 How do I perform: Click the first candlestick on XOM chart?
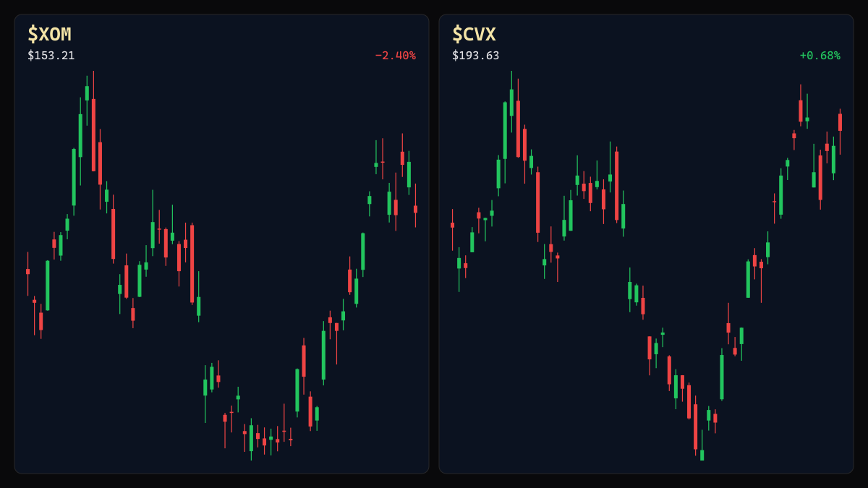28,272
